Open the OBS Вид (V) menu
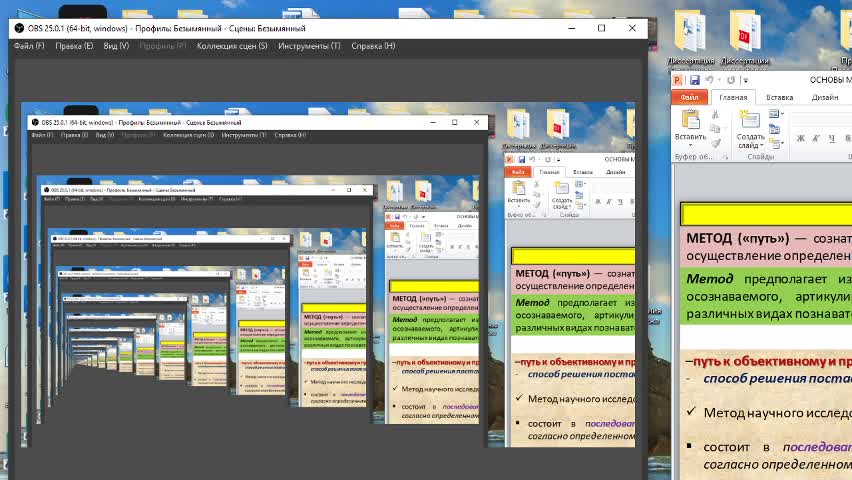This screenshot has height=480, width=852. coord(116,46)
